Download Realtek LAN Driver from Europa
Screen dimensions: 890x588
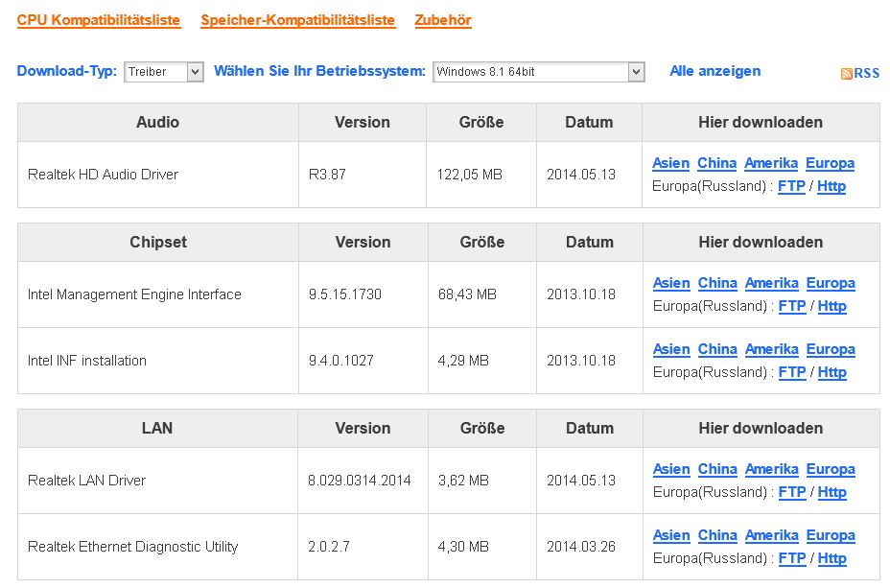[831, 469]
